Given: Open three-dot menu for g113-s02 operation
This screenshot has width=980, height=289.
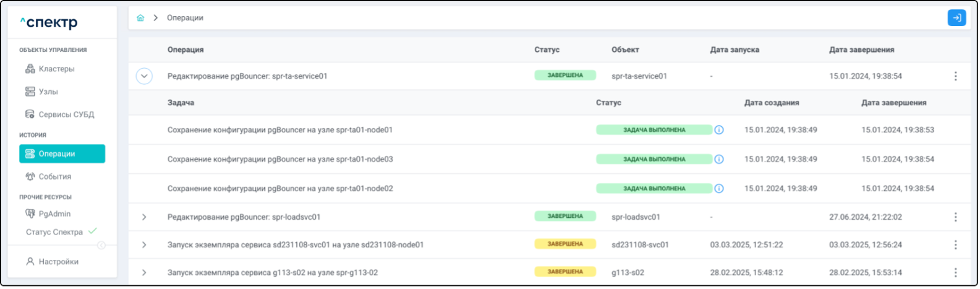Looking at the screenshot, I should point(955,272).
